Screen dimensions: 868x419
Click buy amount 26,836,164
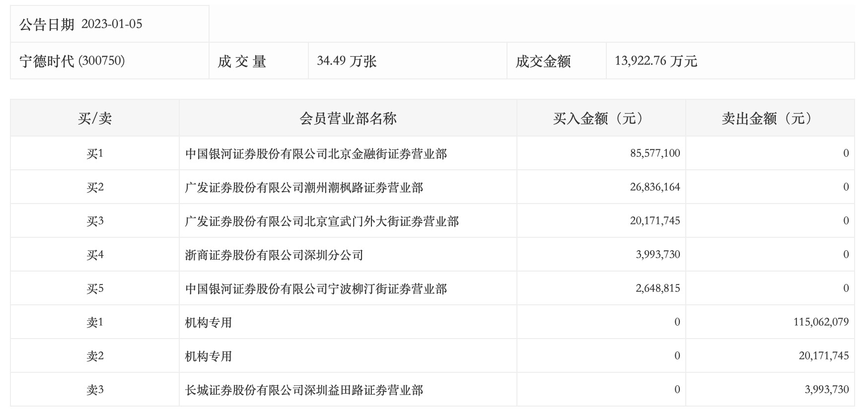click(x=655, y=187)
